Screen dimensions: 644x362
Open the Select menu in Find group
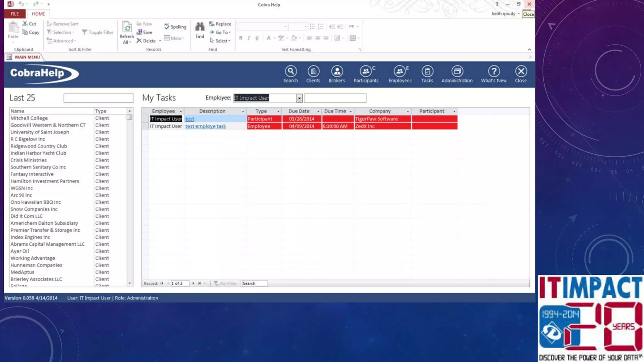click(x=220, y=41)
